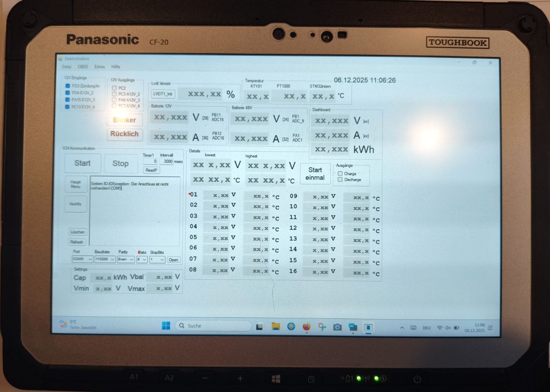Viewport: 550px width, 392px height.
Task: Expand the COM5 port dropdown
Action: pyautogui.click(x=83, y=259)
